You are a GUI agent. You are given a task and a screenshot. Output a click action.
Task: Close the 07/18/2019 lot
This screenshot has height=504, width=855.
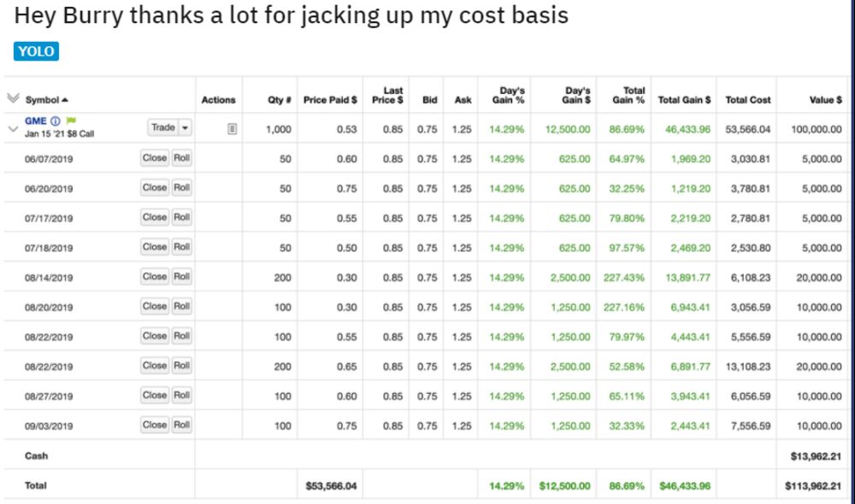154,247
